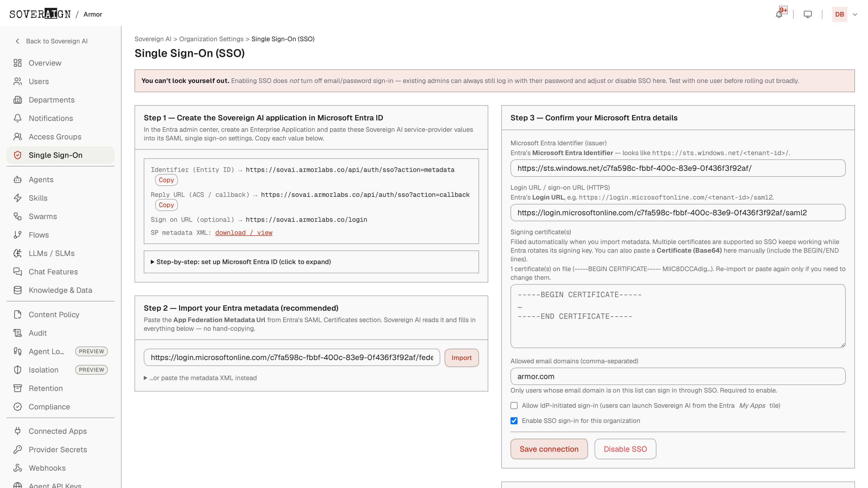
Task: Click the Compliance checkmark icon
Action: pos(18,407)
